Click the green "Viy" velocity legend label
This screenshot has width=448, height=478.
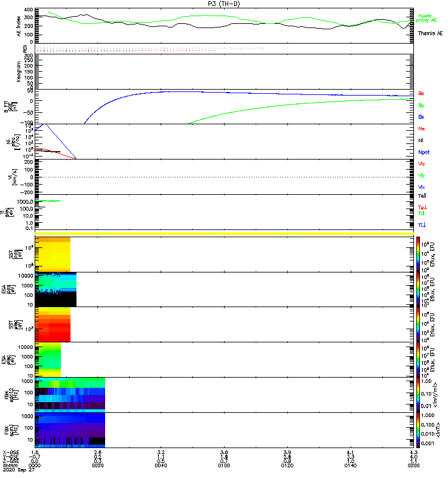coord(422,176)
